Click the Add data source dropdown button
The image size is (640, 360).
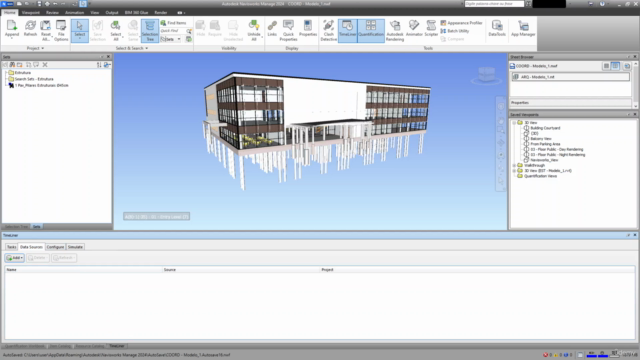coord(15,258)
